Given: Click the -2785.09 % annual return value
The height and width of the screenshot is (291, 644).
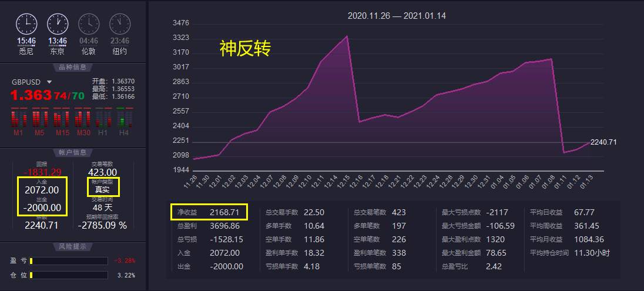Looking at the screenshot, I should (102, 225).
